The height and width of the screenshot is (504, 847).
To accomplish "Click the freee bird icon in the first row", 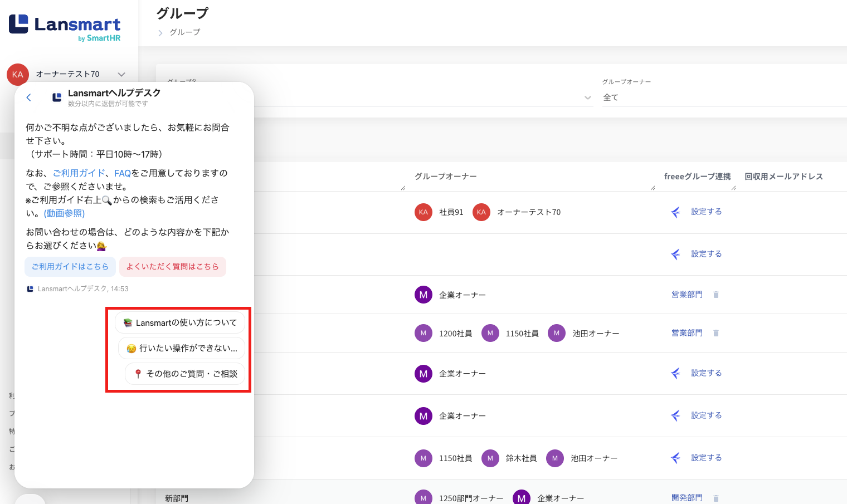I will 675,212.
